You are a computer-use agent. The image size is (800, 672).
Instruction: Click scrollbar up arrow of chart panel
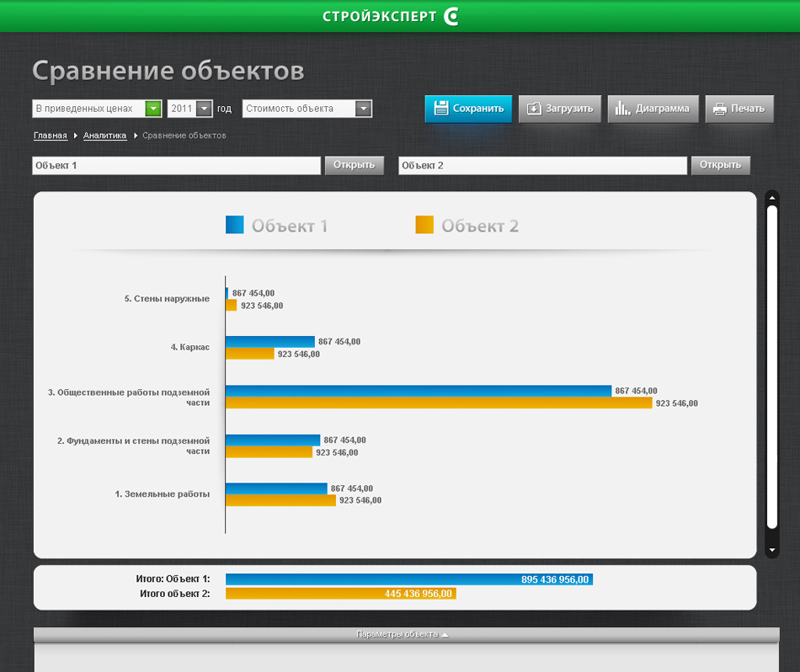click(x=772, y=198)
